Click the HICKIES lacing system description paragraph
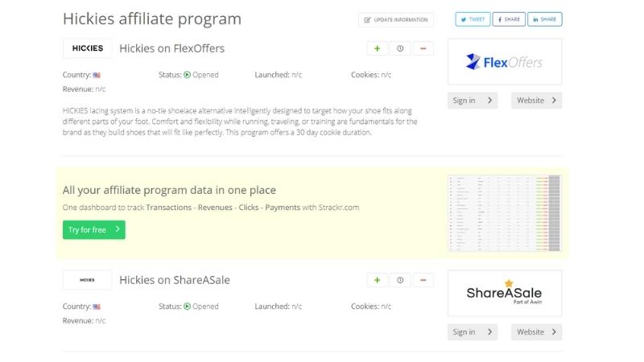Image resolution: width=644 pixels, height=362 pixels. (240, 121)
